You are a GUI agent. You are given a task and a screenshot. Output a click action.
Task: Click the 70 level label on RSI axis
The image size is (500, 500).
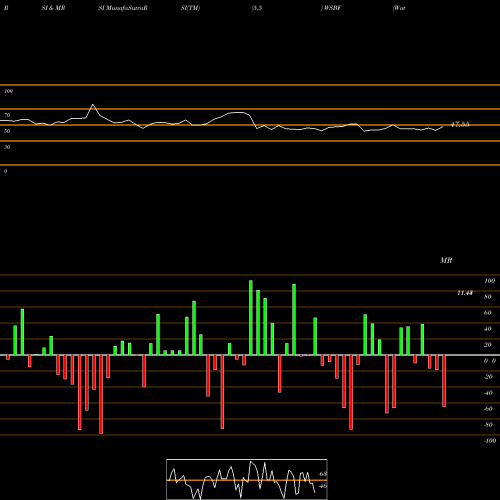pos(7,115)
